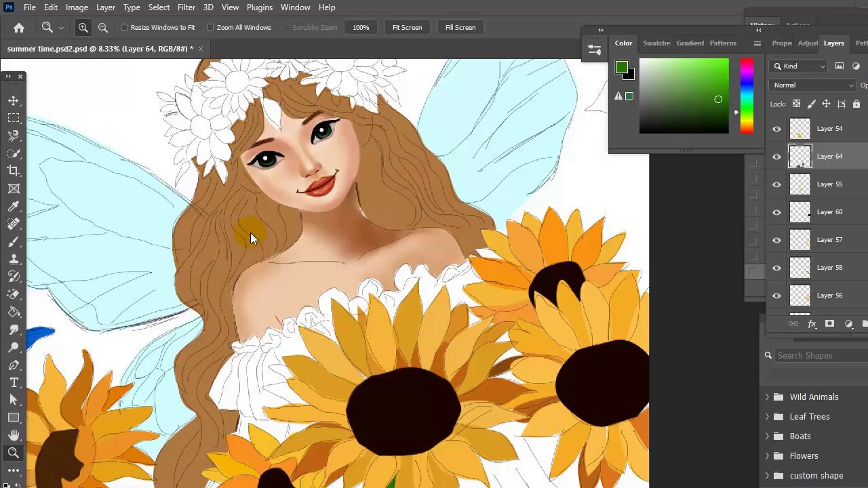Hide Layer 60 with eye icon
The width and height of the screenshot is (868, 488).
pos(777,212)
